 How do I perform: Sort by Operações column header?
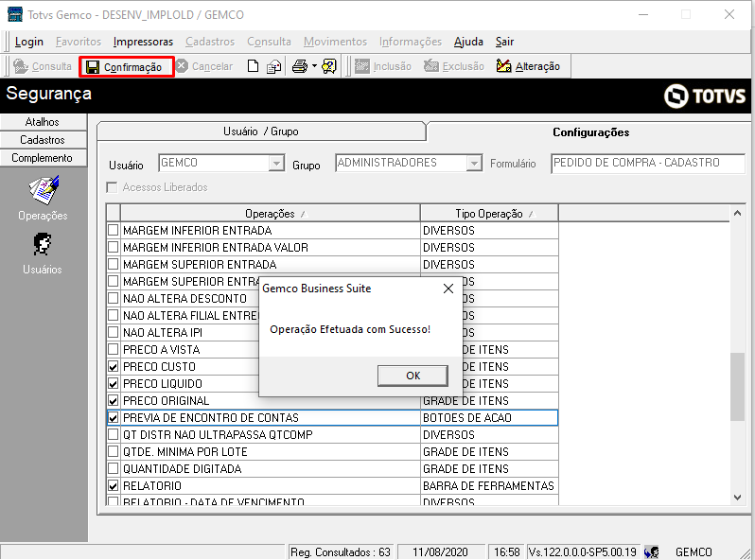point(271,213)
